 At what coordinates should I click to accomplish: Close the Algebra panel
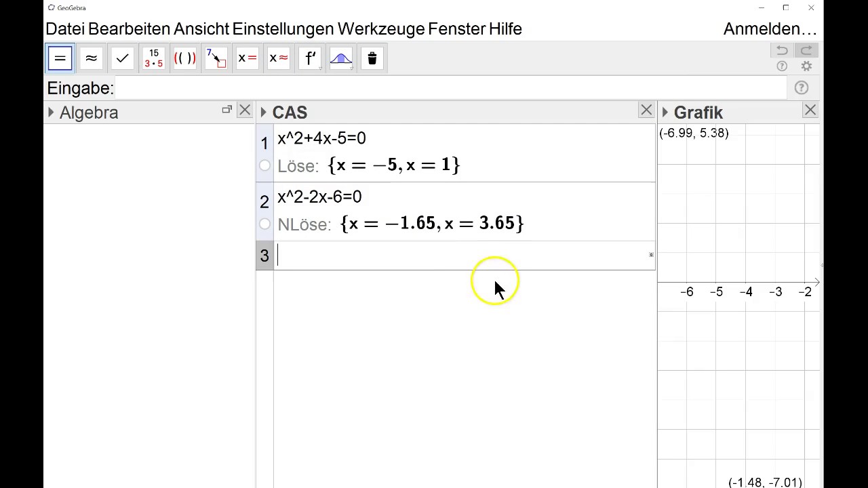245,110
